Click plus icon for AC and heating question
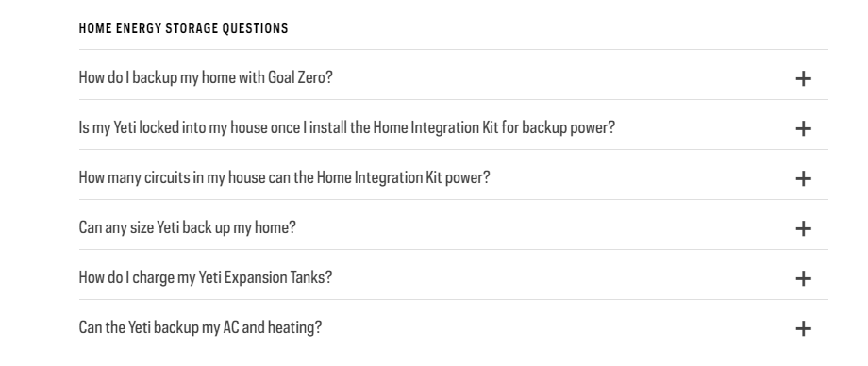The image size is (868, 366). click(x=803, y=328)
